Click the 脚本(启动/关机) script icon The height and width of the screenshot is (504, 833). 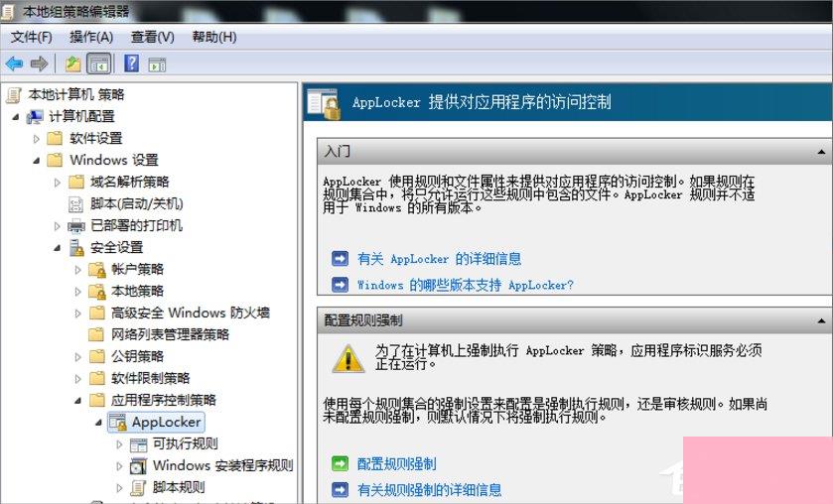[x=76, y=204]
